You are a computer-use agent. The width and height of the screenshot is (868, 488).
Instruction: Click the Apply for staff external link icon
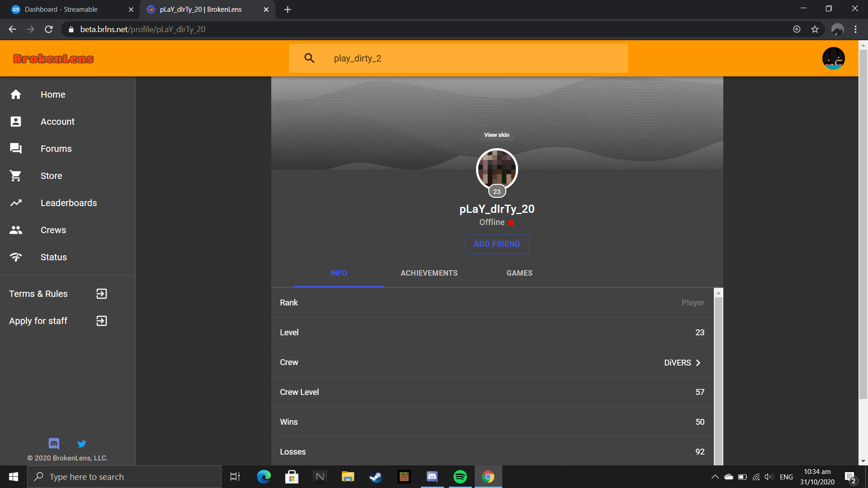(x=102, y=321)
